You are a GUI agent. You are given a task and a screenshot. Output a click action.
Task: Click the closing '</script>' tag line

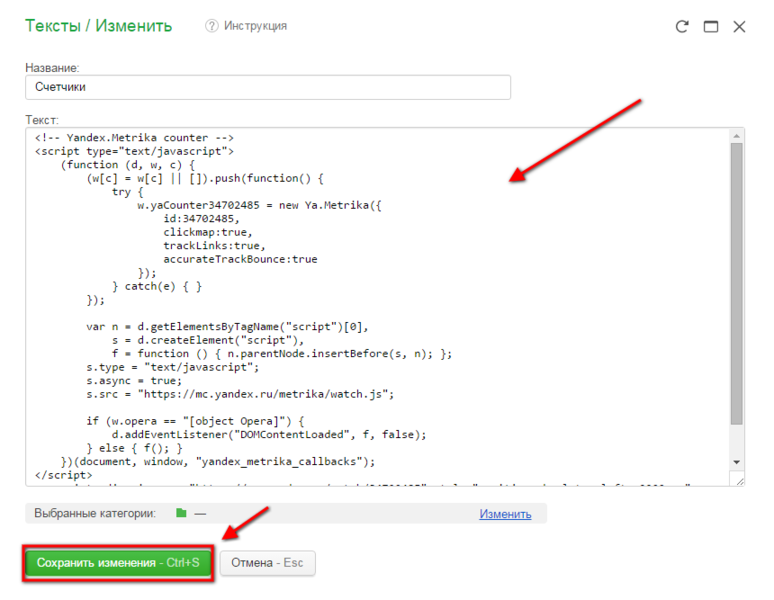[64, 475]
